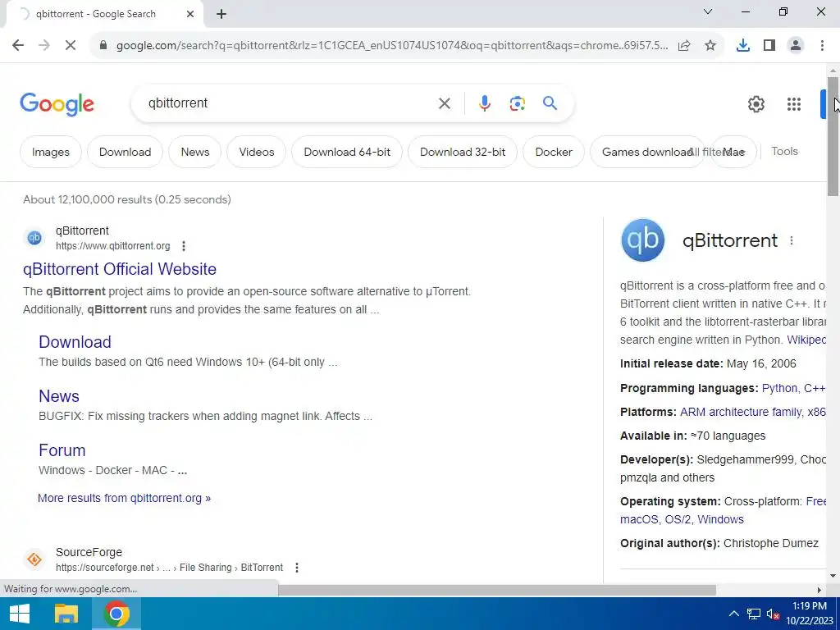
Task: View site information via the lock icon
Action: point(103,46)
